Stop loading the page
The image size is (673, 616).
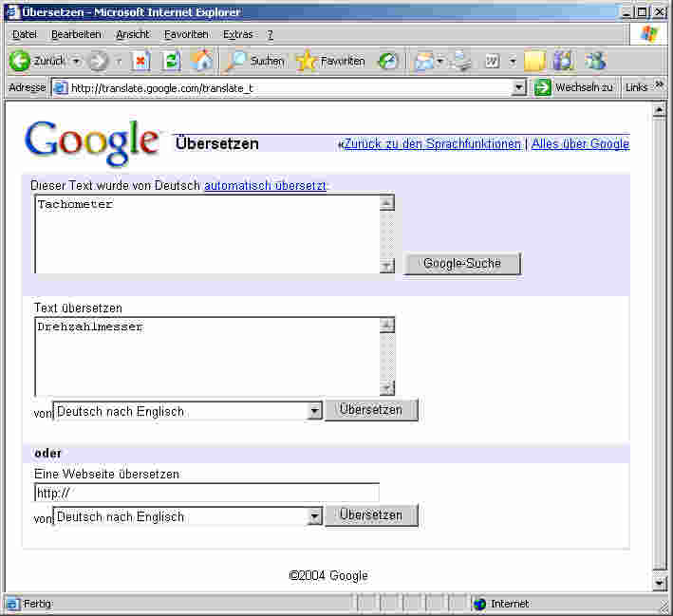(x=141, y=61)
